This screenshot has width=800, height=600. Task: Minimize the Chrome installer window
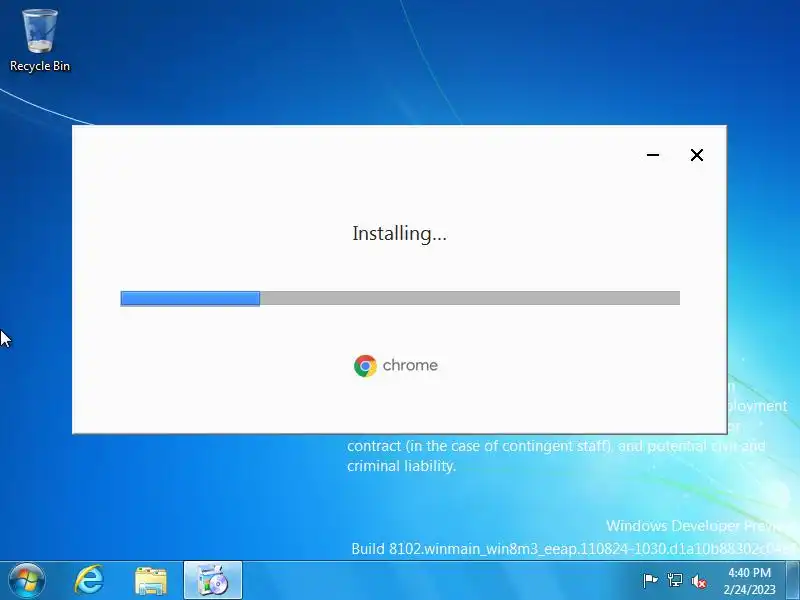tap(653, 155)
